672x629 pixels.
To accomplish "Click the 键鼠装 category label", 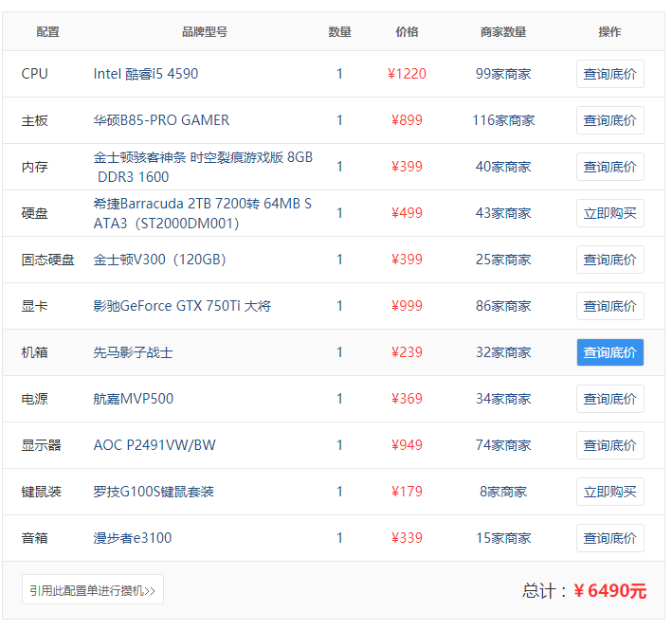I will (x=41, y=492).
